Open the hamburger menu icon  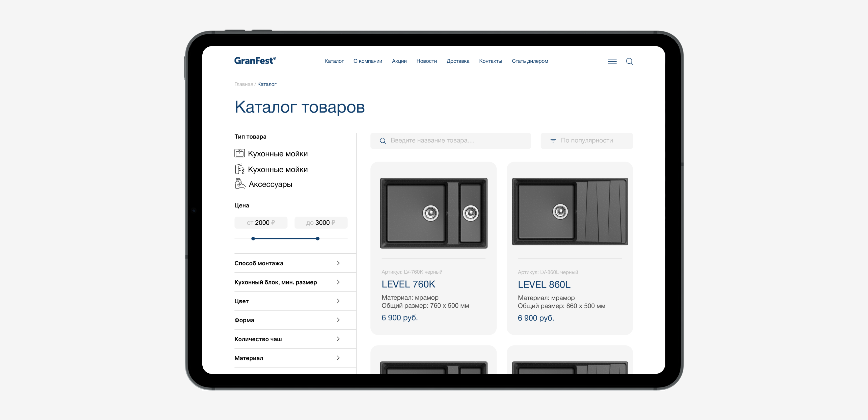612,61
